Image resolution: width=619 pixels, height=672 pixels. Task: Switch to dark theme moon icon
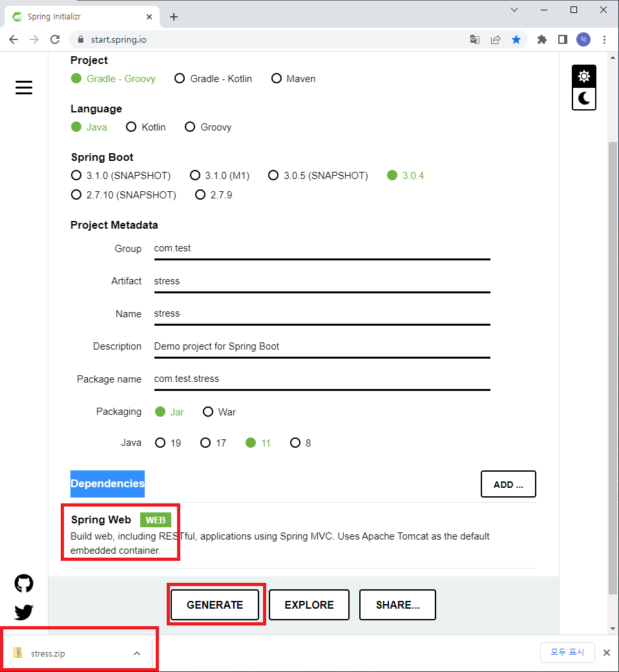tap(584, 99)
